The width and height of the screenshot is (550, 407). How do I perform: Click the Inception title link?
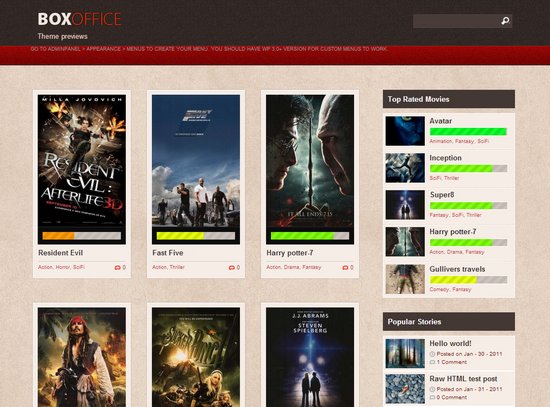click(445, 158)
